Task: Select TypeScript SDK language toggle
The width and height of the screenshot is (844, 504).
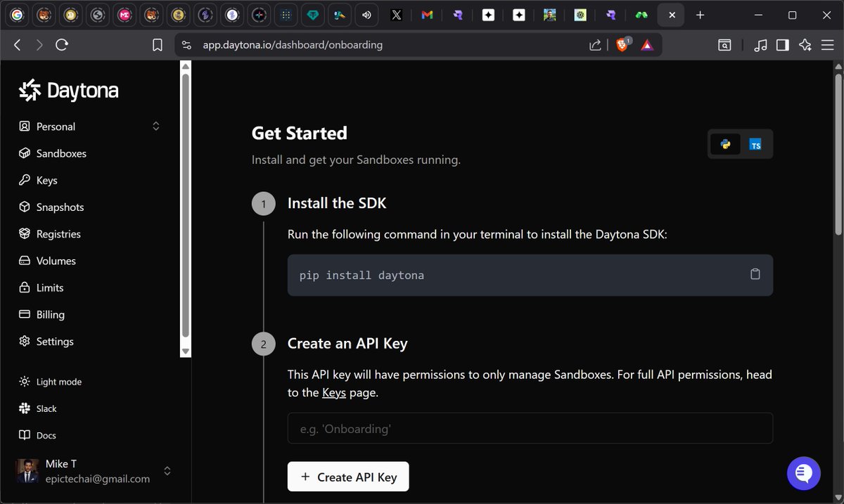Action: [x=755, y=144]
